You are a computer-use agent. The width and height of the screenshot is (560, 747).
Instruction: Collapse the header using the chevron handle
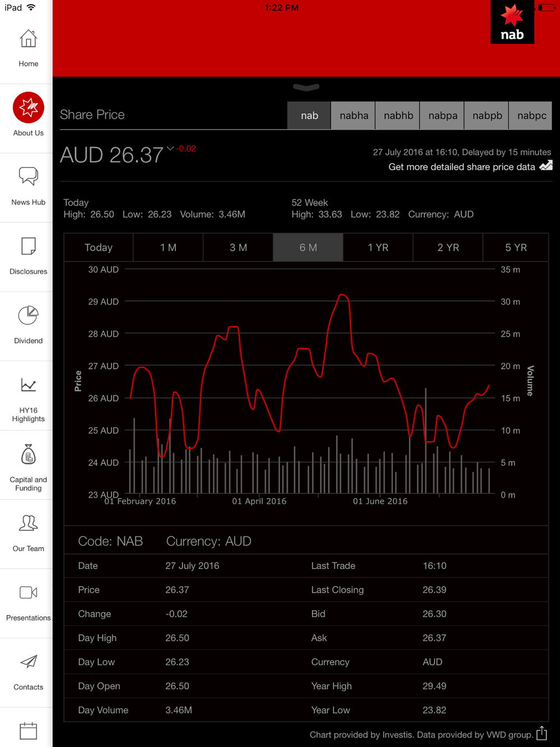(x=306, y=87)
